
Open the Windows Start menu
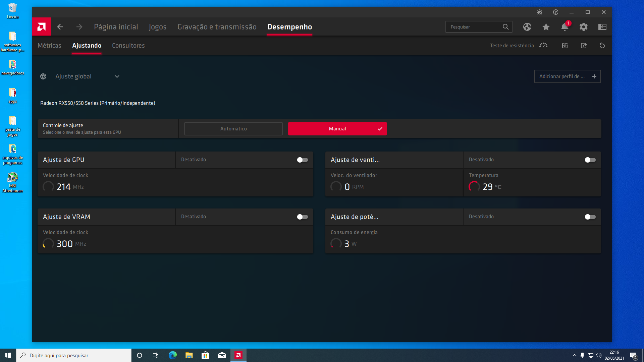tap(8, 355)
